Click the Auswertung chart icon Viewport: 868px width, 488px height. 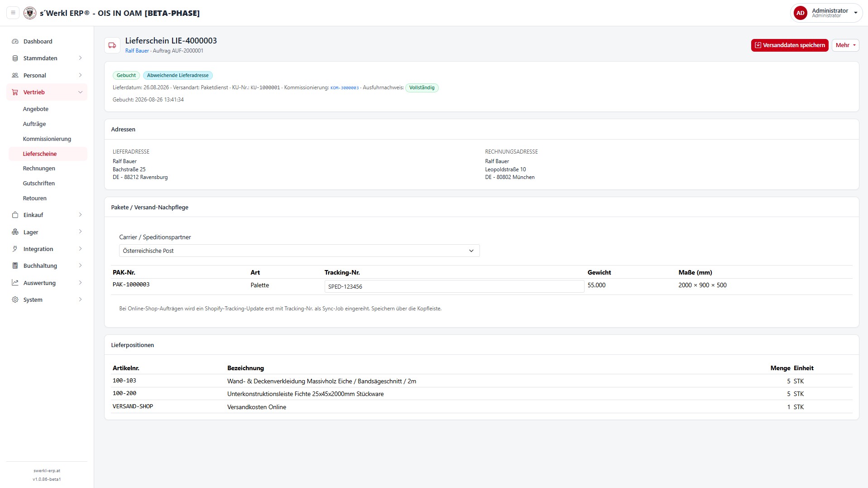tap(15, 283)
